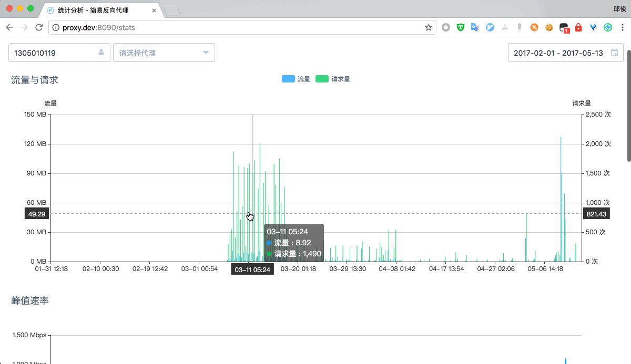Image resolution: width=631 pixels, height=364 pixels.
Task: Click the 流量与请求 chart heading
Action: 35,80
